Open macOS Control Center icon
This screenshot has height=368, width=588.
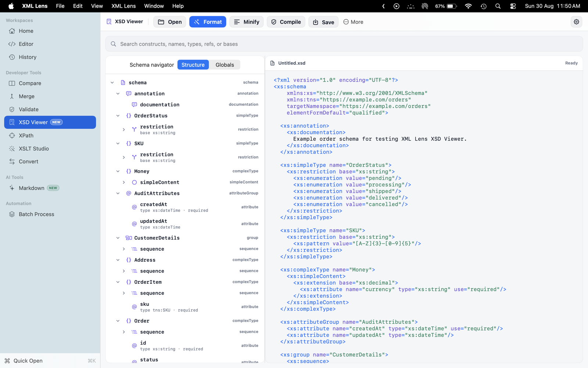click(513, 6)
